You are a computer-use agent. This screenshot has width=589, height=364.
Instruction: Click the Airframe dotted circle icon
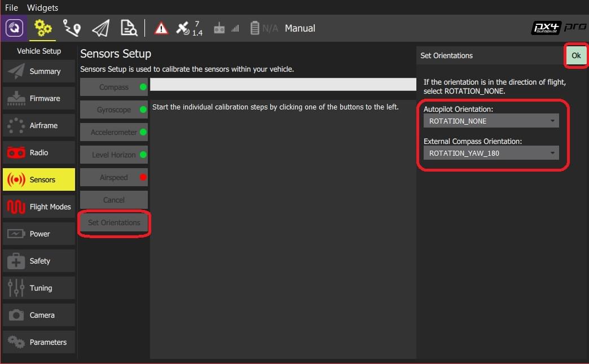tap(16, 125)
